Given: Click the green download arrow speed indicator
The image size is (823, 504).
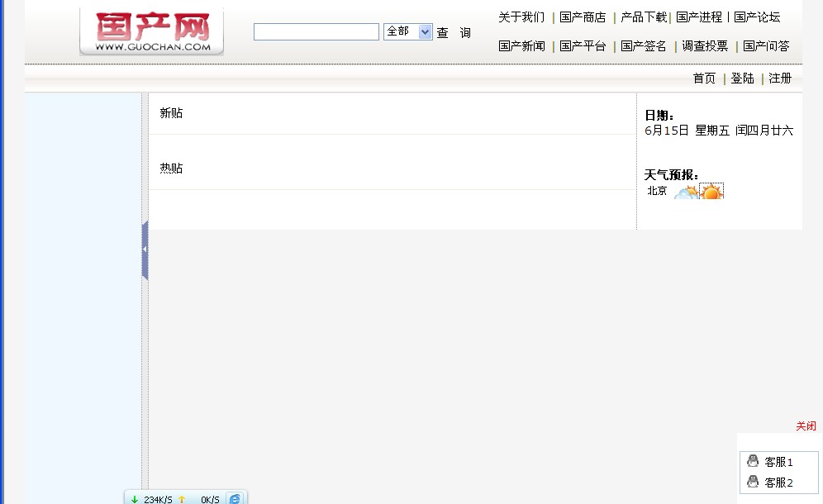Looking at the screenshot, I should (135, 499).
